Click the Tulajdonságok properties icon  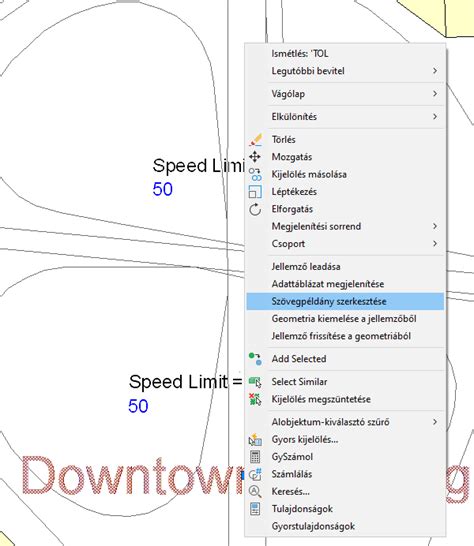pos(255,509)
